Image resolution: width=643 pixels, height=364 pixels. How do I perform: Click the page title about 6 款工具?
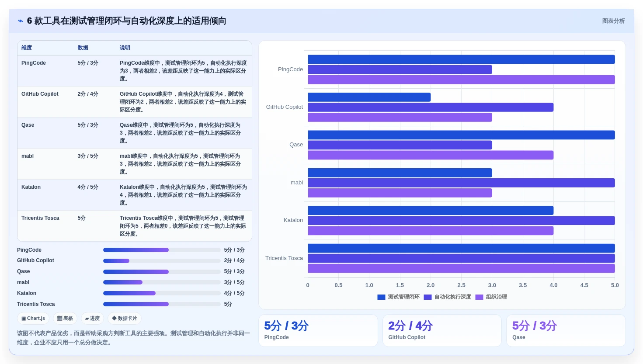pyautogui.click(x=126, y=21)
